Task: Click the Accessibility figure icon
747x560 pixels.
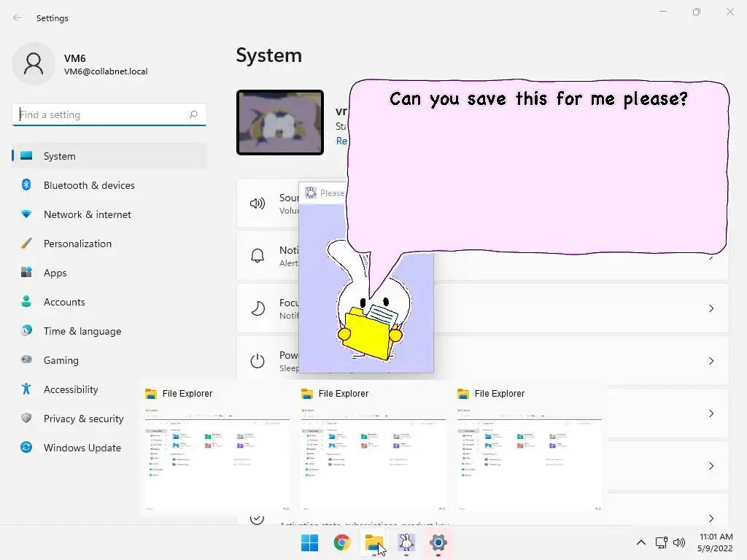Action: coord(26,389)
